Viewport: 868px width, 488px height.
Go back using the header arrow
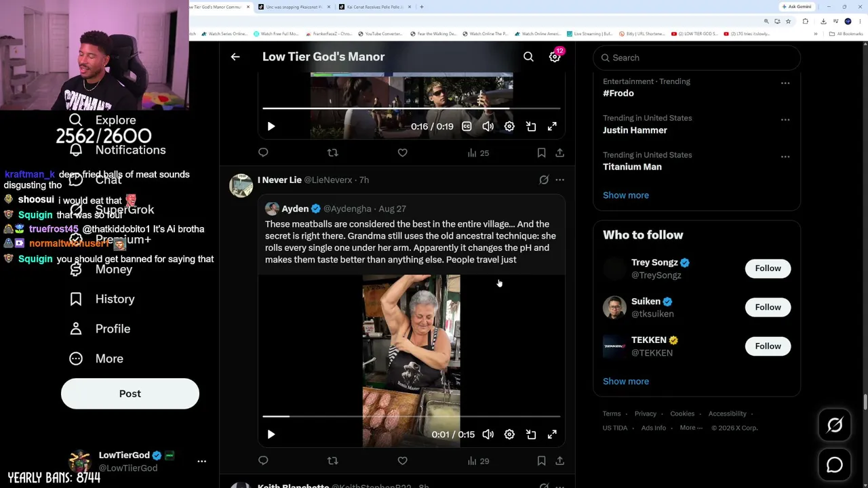tap(235, 57)
